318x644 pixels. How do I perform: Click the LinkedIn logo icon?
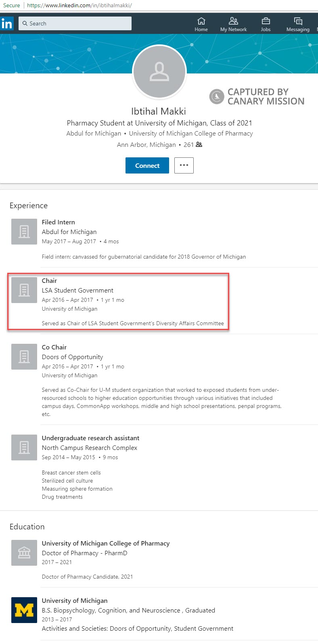[x=7, y=24]
